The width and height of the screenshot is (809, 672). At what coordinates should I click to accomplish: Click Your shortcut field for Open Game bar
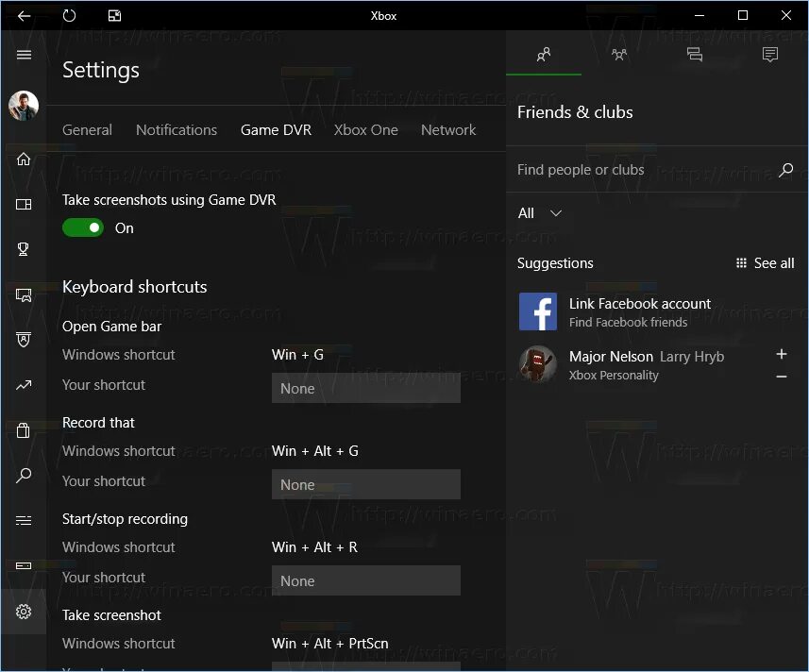[x=366, y=388]
